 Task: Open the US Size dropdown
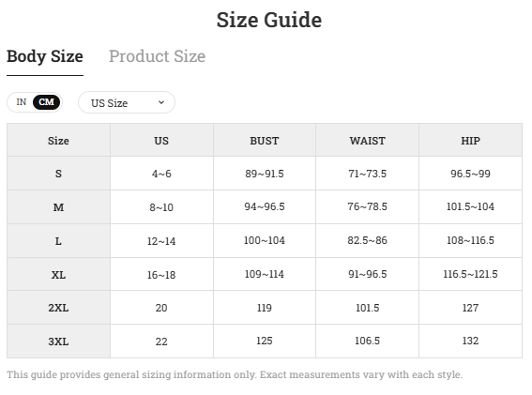pyautogui.click(x=127, y=102)
